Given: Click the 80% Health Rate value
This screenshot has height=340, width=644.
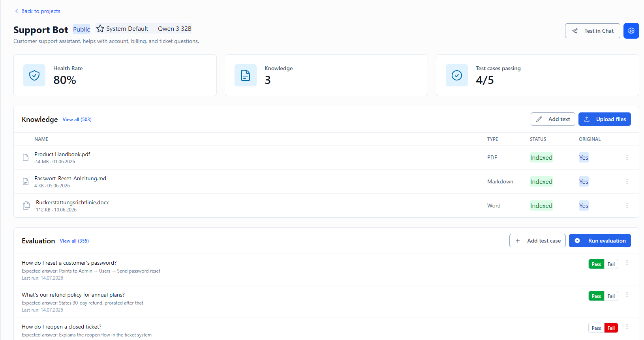Looking at the screenshot, I should click(65, 80).
